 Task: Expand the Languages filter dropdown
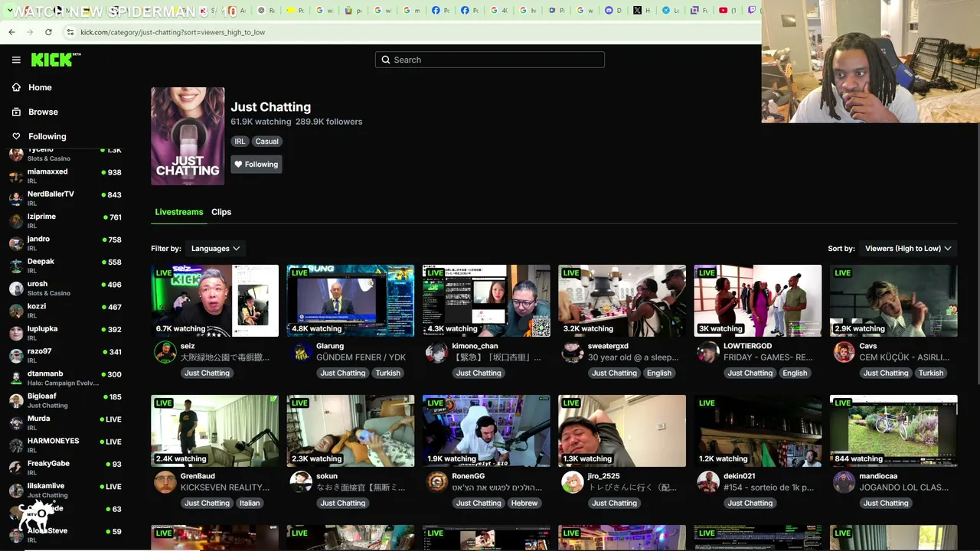215,248
